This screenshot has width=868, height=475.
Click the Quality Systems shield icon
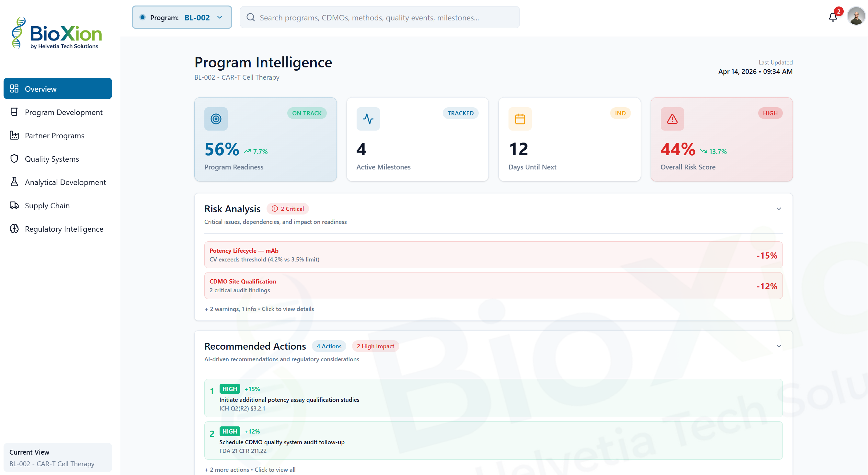click(x=14, y=158)
